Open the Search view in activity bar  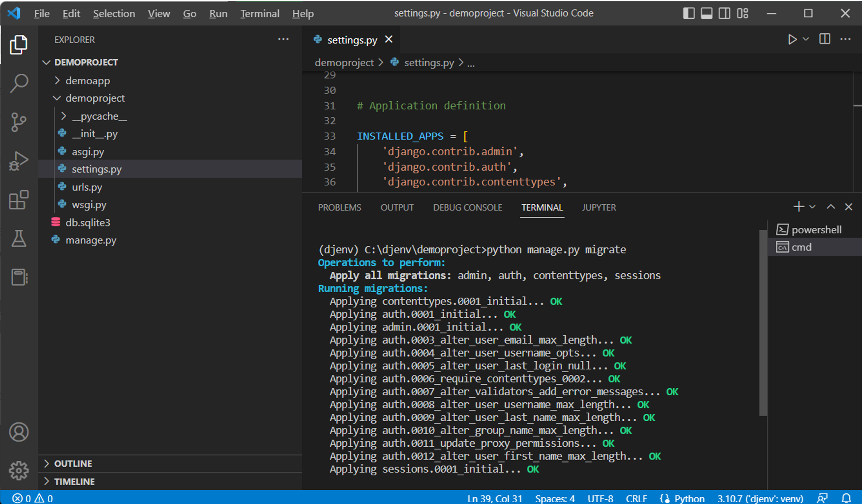point(19,83)
